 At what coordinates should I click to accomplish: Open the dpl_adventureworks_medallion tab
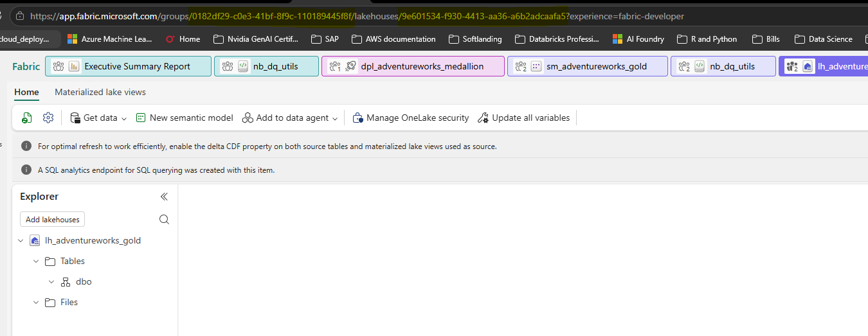413,66
